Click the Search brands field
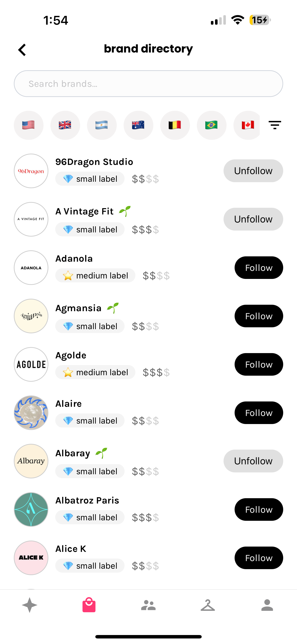Viewport: 297px width, 644px height. [x=148, y=84]
